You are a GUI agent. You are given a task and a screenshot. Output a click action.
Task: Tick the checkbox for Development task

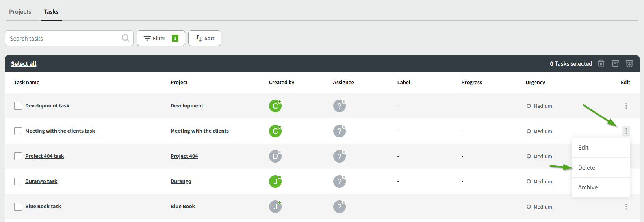(x=18, y=106)
